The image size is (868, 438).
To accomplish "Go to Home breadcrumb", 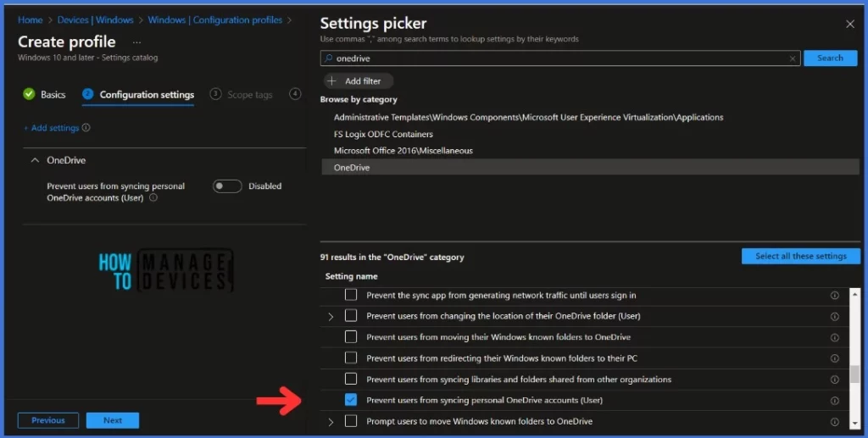I will click(x=30, y=20).
